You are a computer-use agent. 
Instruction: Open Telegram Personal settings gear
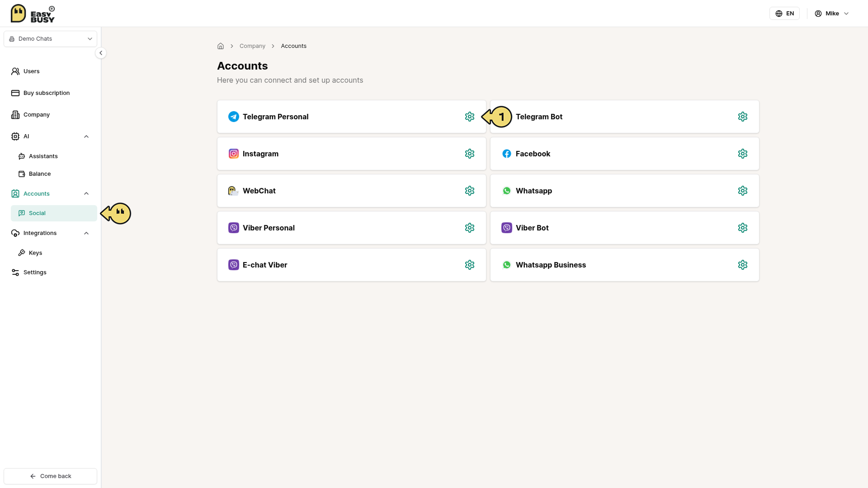point(470,117)
